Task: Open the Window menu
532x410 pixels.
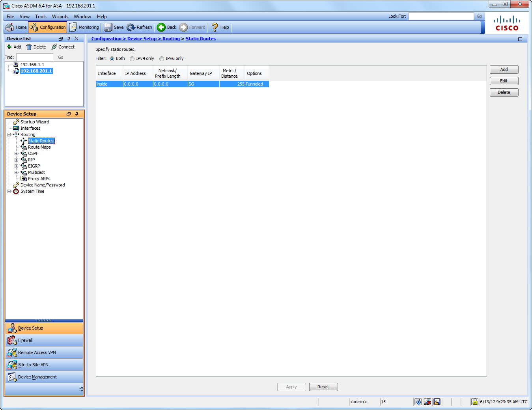Action: coord(82,17)
